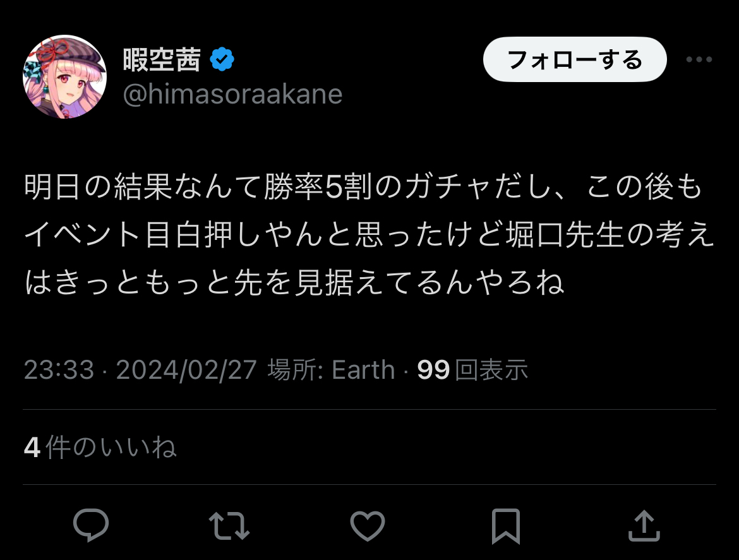Image resolution: width=739 pixels, height=560 pixels.
Task: View the 99回表示 view count
Action: click(472, 370)
